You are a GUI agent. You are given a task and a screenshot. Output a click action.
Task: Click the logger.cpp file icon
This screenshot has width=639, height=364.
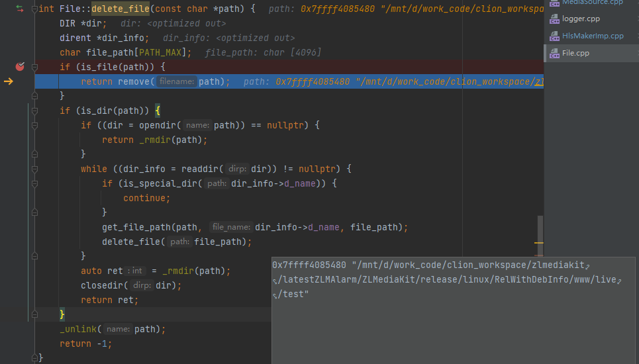[x=554, y=19]
